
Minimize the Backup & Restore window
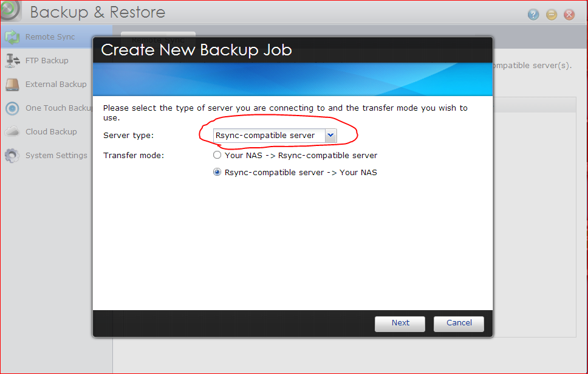pyautogui.click(x=552, y=15)
